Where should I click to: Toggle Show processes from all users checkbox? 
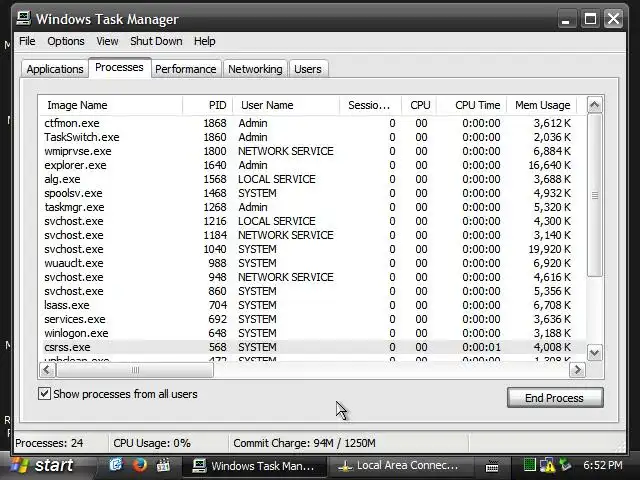click(44, 394)
